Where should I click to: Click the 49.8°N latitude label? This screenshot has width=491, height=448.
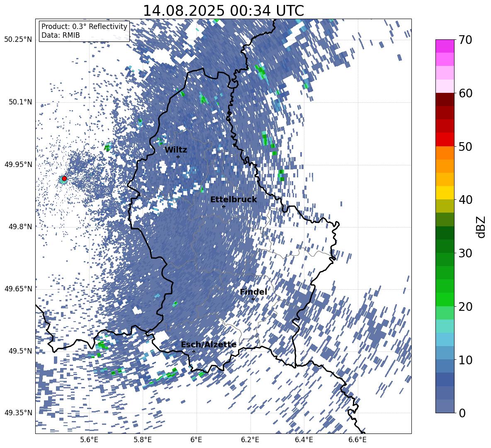coord(20,227)
